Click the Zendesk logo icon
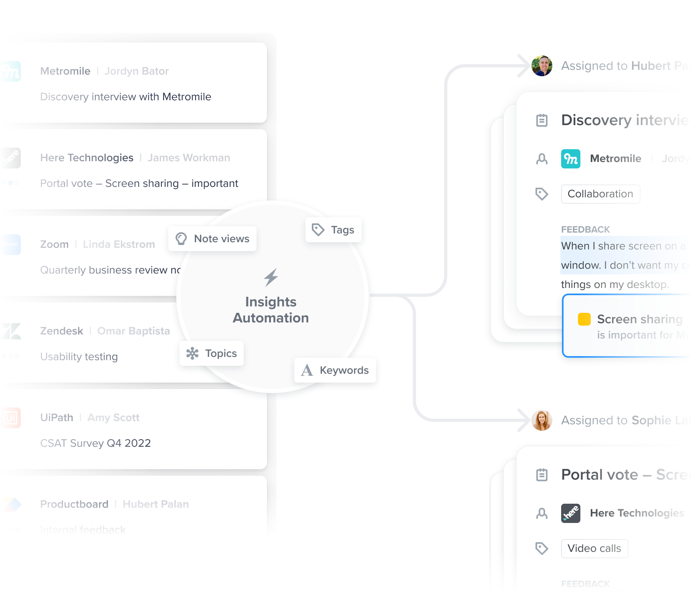 point(11,331)
